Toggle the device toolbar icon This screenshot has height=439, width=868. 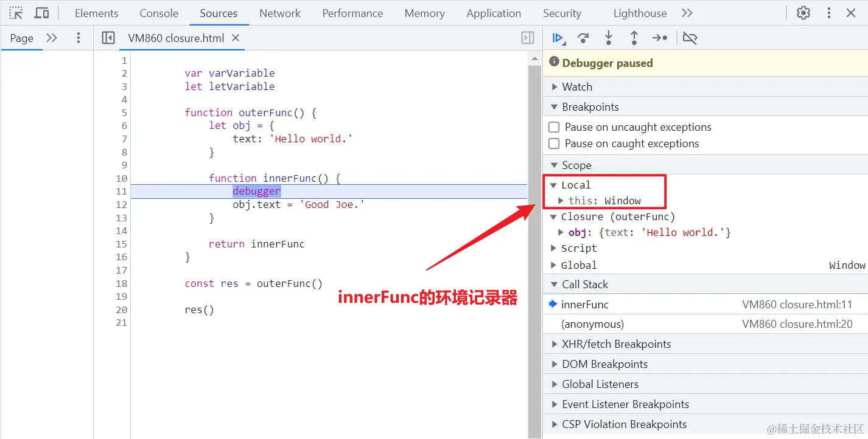click(41, 13)
